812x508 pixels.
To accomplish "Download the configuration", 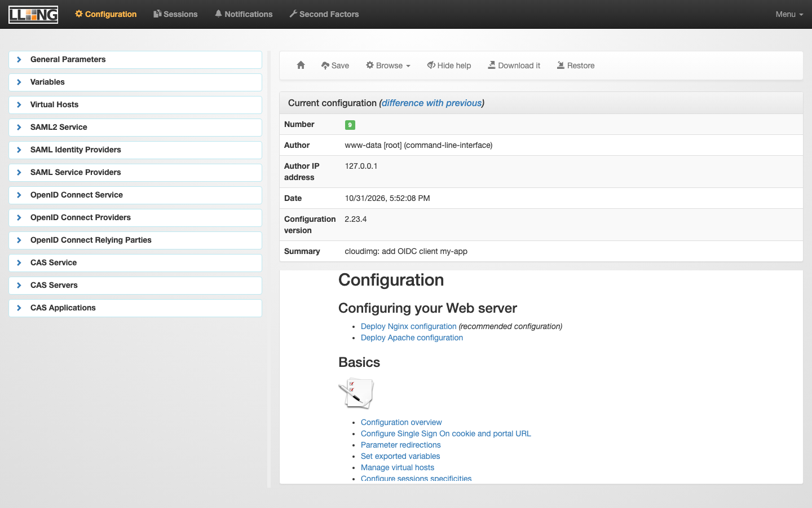I will [x=514, y=65].
